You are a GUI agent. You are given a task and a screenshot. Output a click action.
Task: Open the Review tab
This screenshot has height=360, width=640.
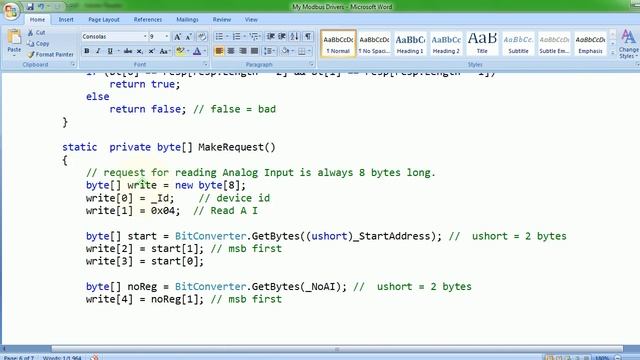click(x=222, y=20)
